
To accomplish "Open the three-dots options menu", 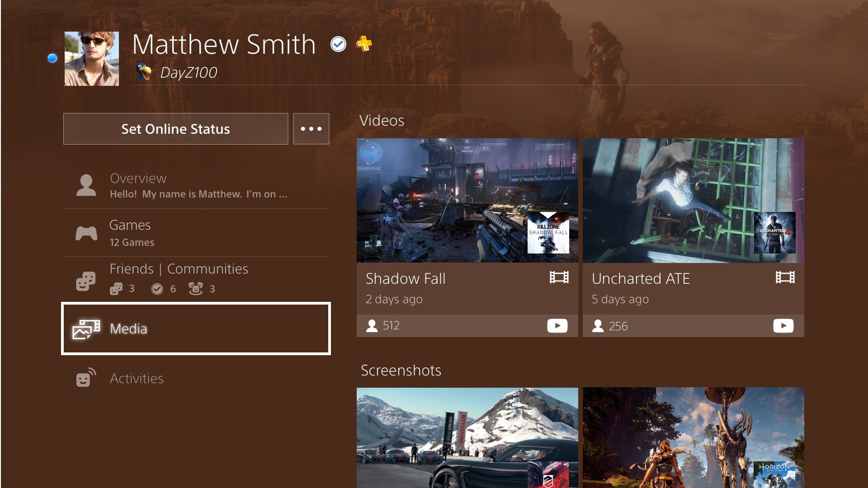I will tap(311, 129).
